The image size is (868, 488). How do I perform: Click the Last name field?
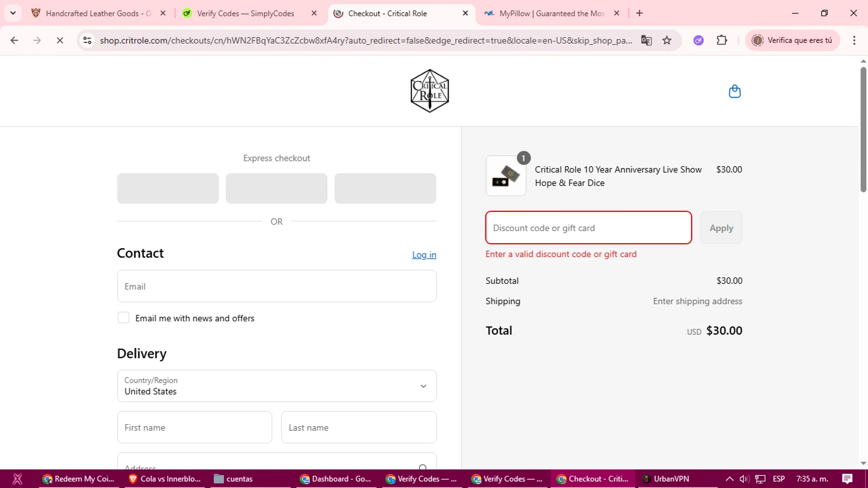point(359,427)
